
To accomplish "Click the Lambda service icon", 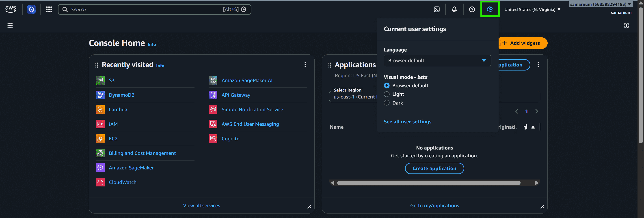I will point(100,109).
